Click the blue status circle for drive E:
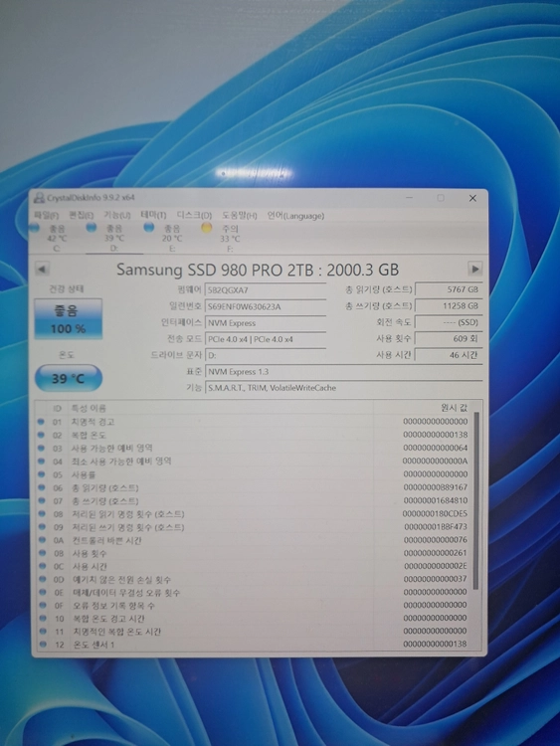The image size is (560, 746). tap(148, 228)
